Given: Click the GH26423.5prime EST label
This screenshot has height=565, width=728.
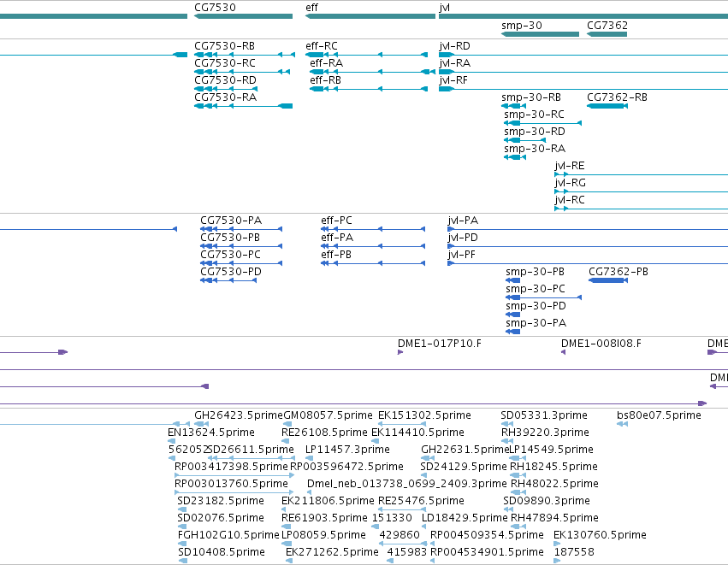Looking at the screenshot, I should pyautogui.click(x=238, y=415).
